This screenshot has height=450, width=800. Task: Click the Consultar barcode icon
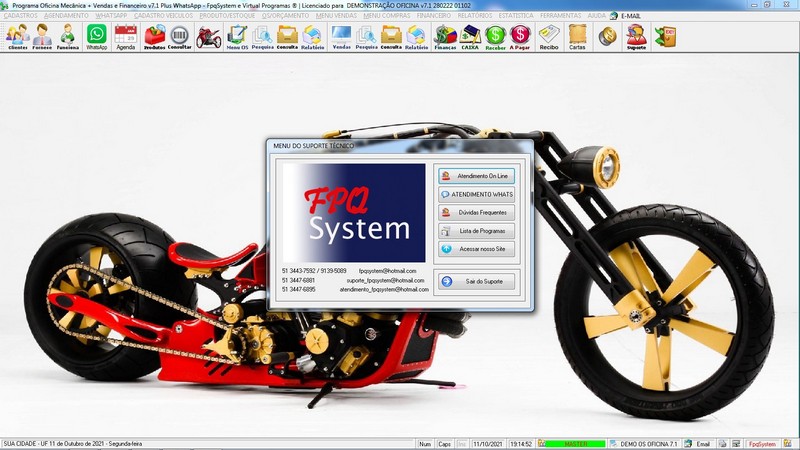tap(179, 37)
